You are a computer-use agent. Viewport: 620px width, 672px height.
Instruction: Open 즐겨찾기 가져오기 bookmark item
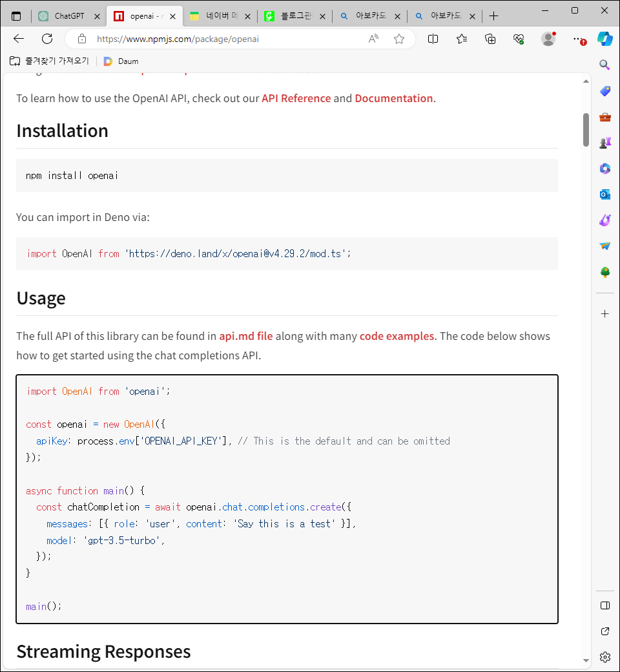pos(49,61)
